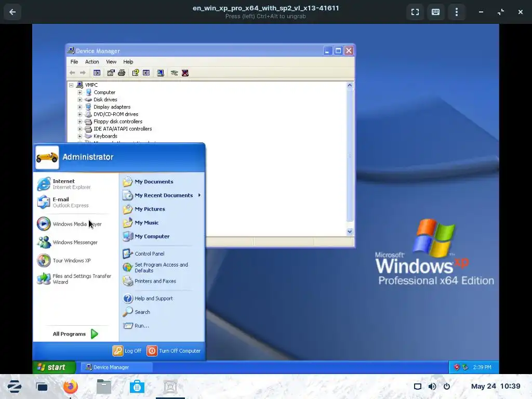
Task: Click the green start button
Action: 54,367
